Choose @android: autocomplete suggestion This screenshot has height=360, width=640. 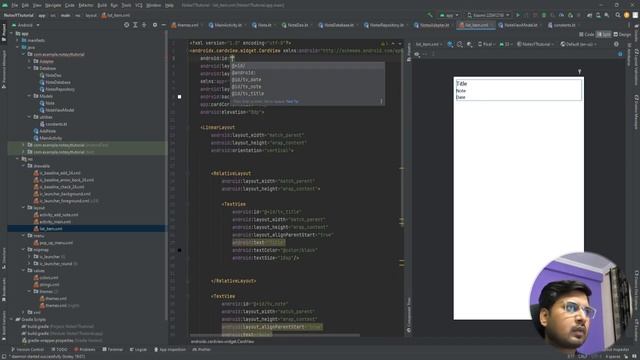click(307, 73)
